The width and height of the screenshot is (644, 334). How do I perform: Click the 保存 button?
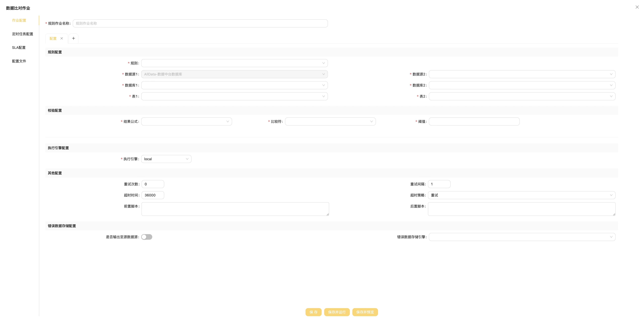pyautogui.click(x=313, y=312)
